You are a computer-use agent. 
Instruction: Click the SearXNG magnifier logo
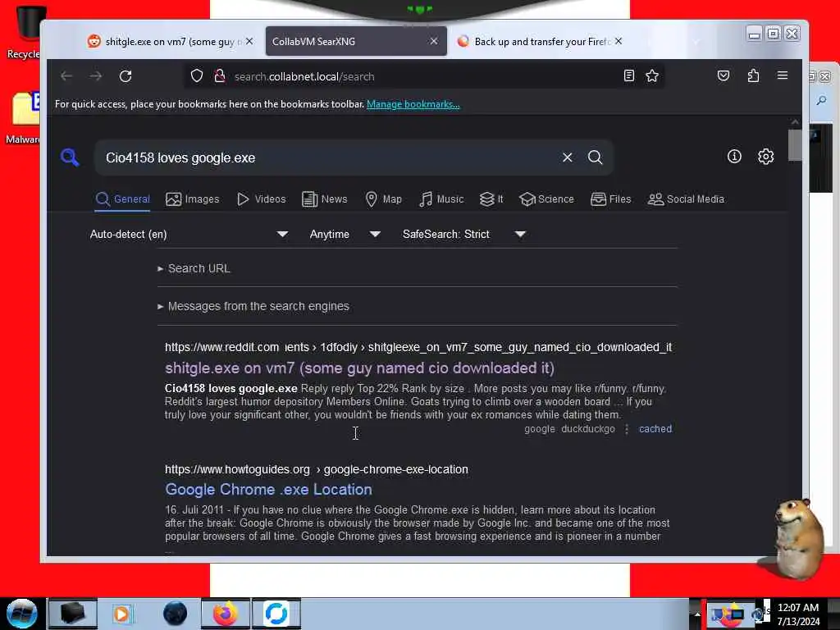(70, 157)
